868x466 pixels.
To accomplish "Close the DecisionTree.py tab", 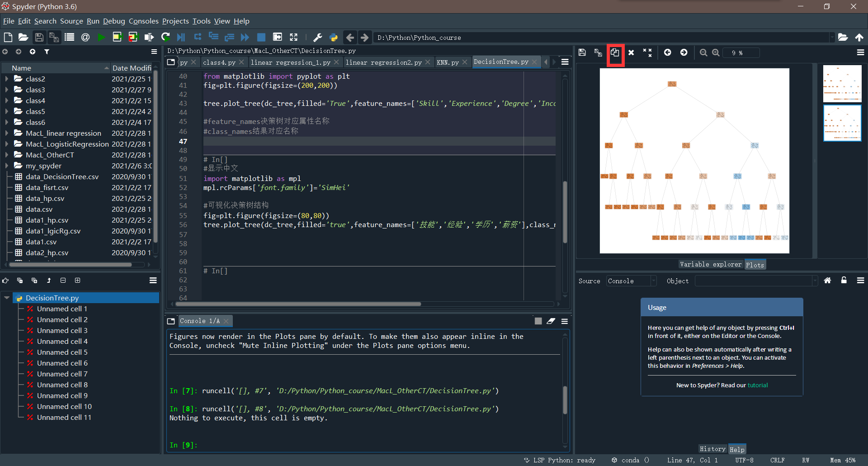I will [x=535, y=62].
